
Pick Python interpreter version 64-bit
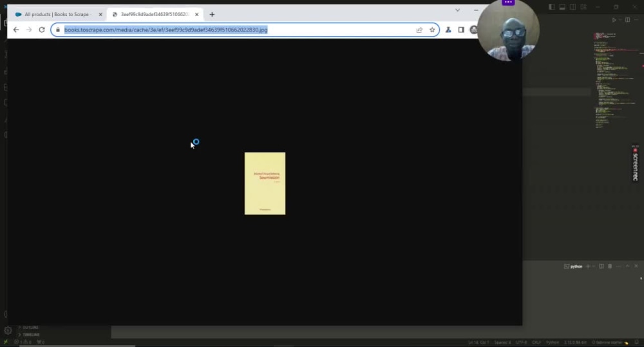(x=575, y=342)
